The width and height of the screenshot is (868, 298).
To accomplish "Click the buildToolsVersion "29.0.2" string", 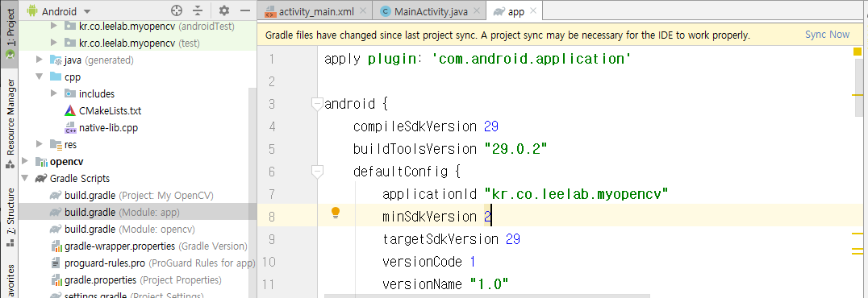I will (x=515, y=149).
